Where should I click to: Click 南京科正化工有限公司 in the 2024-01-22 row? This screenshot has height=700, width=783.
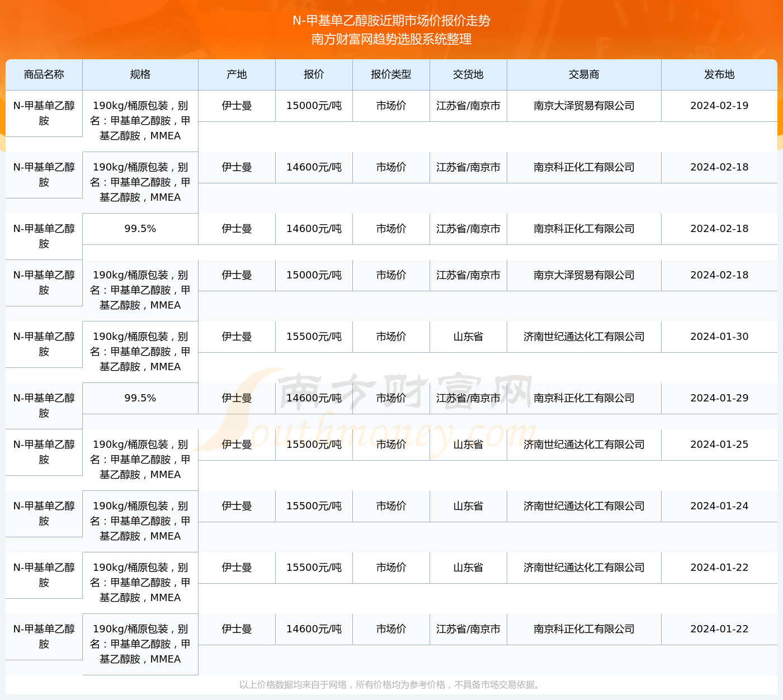(x=584, y=629)
